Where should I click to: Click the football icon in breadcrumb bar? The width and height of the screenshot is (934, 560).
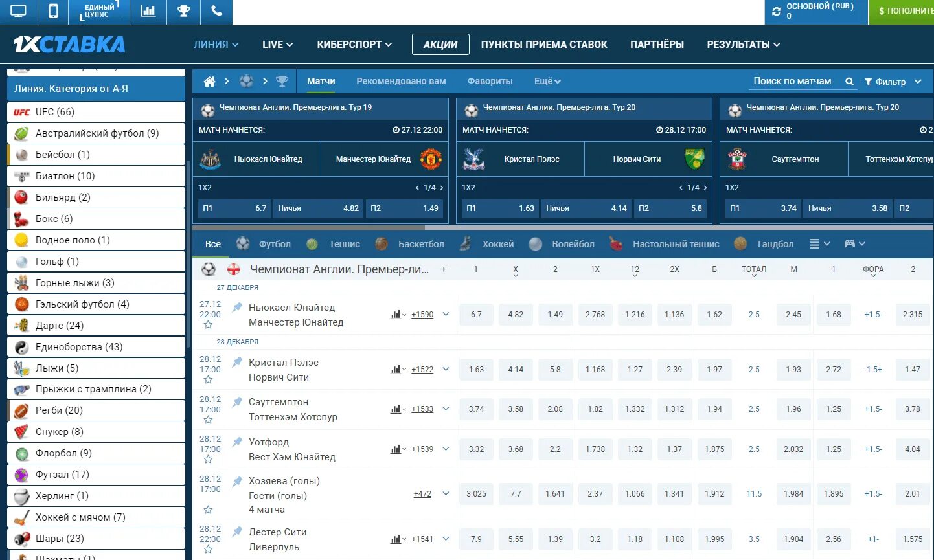246,82
